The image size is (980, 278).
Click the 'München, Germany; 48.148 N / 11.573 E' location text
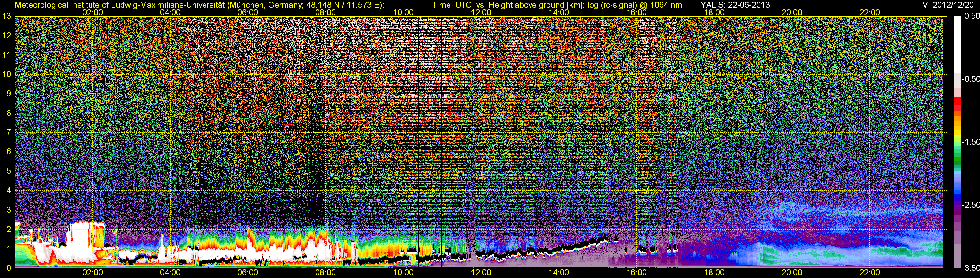(304, 5)
